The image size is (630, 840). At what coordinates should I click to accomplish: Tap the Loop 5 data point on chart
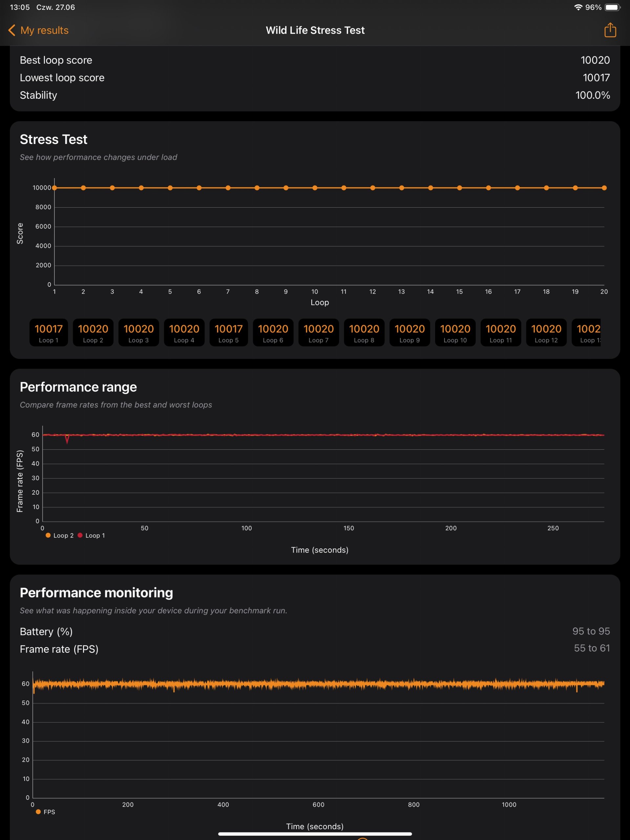click(170, 188)
